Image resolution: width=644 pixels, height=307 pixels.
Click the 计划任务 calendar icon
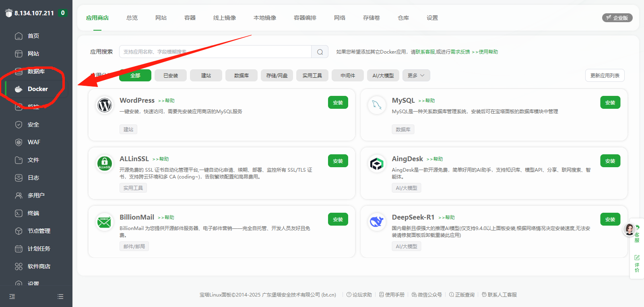coord(19,249)
